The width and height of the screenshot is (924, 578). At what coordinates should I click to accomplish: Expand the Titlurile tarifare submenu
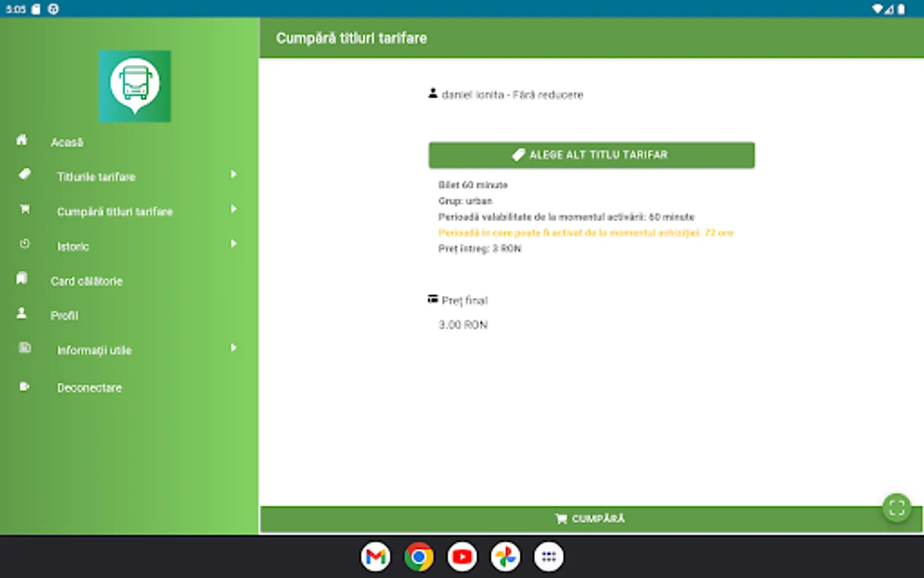click(x=233, y=174)
